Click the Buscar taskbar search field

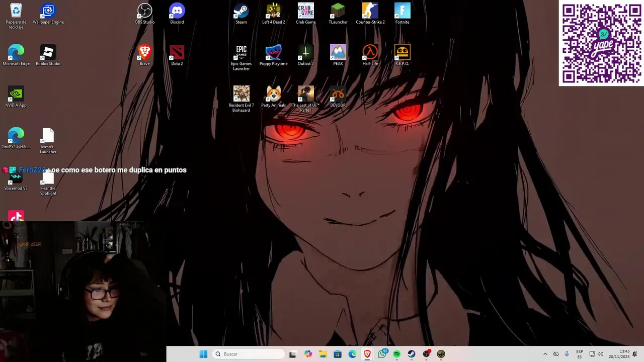click(249, 354)
